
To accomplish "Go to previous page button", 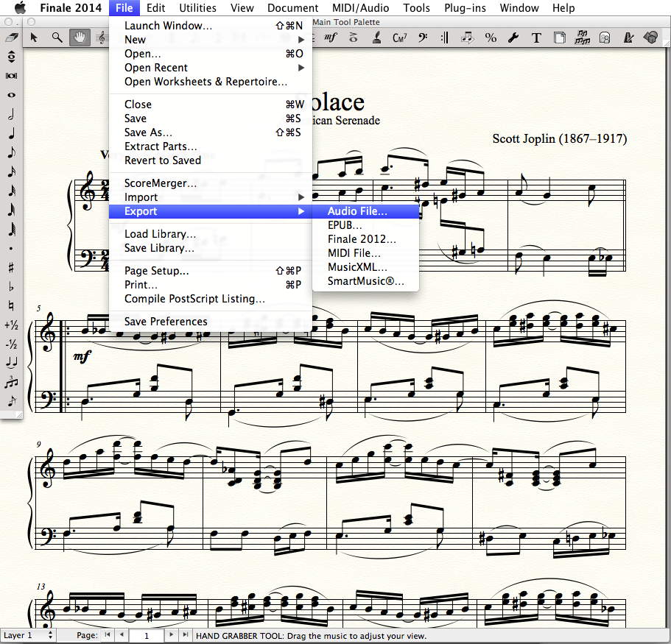I will [x=122, y=635].
